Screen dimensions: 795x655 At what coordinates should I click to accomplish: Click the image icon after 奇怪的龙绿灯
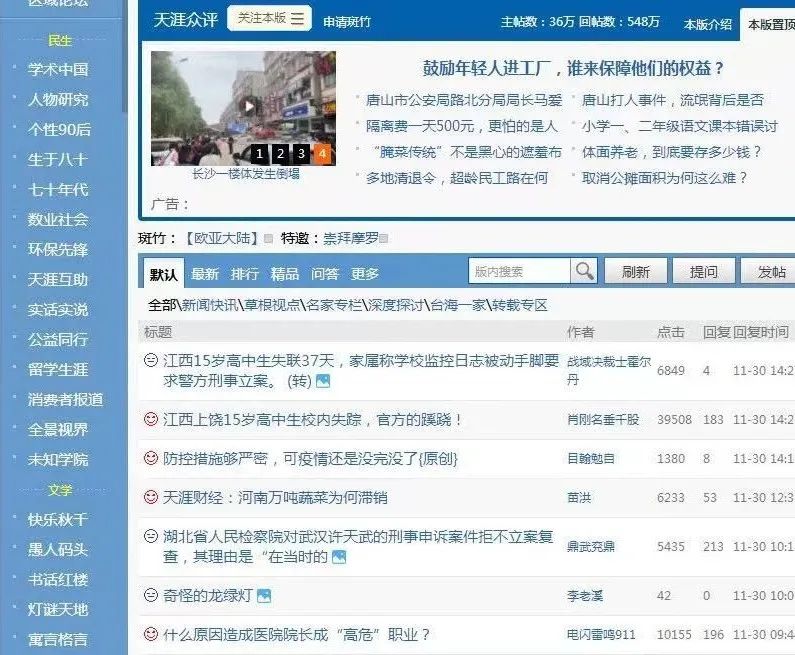click(264, 596)
